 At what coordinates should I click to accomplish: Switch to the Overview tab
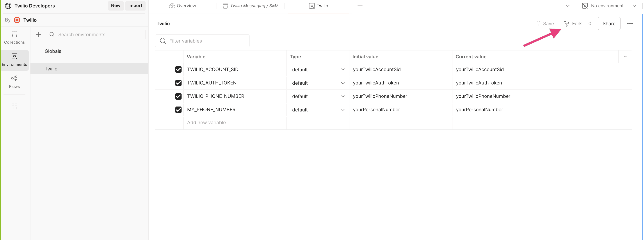click(x=183, y=5)
